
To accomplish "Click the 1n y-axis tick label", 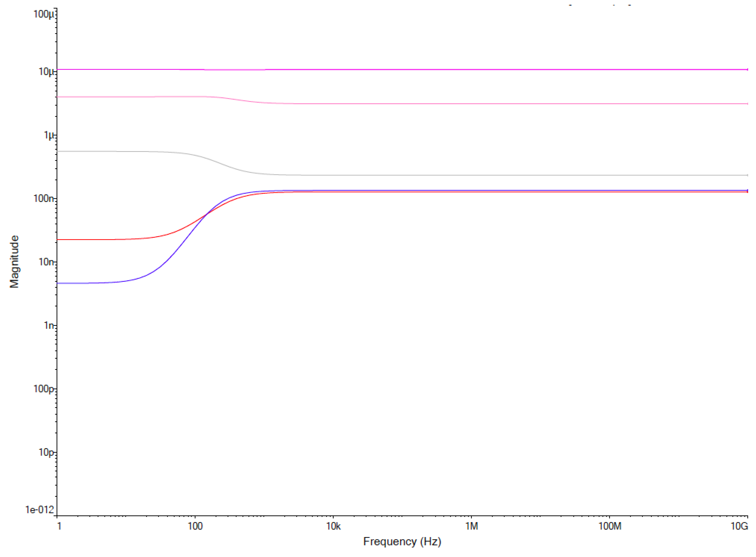I will pos(49,325).
